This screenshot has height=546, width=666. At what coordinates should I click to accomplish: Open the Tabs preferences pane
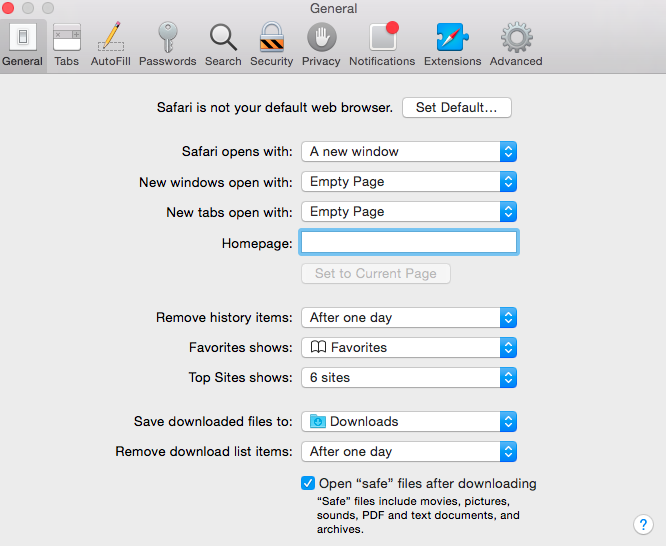click(67, 45)
